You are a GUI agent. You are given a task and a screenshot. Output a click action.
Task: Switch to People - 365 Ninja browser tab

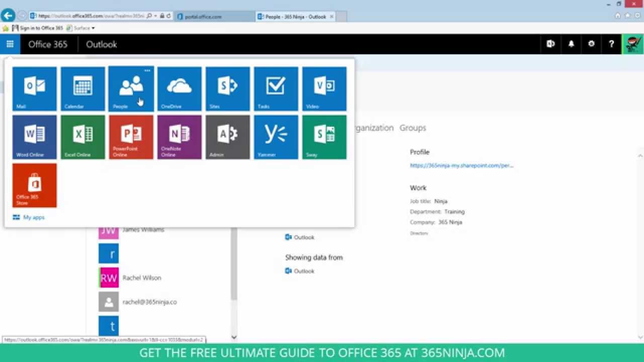295,17
